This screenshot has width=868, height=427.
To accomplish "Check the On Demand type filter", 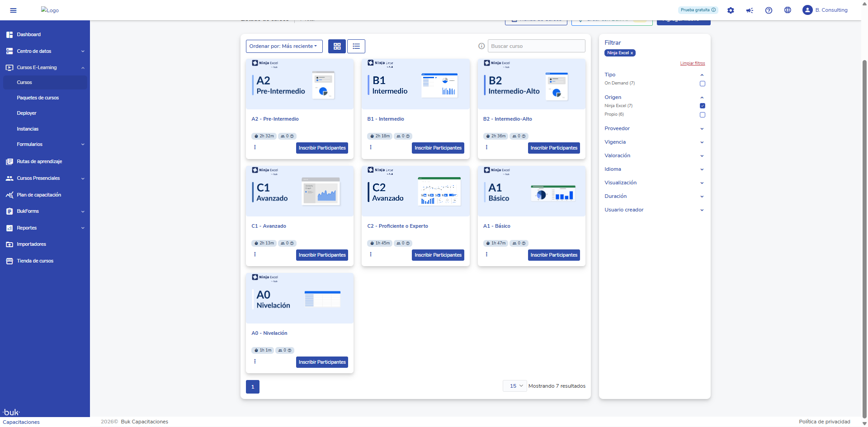I will [x=702, y=84].
